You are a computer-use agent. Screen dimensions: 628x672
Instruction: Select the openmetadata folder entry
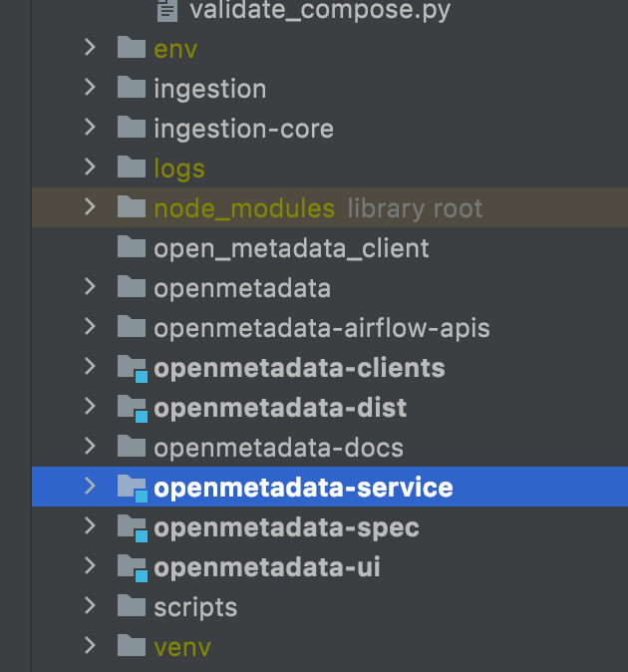click(242, 288)
